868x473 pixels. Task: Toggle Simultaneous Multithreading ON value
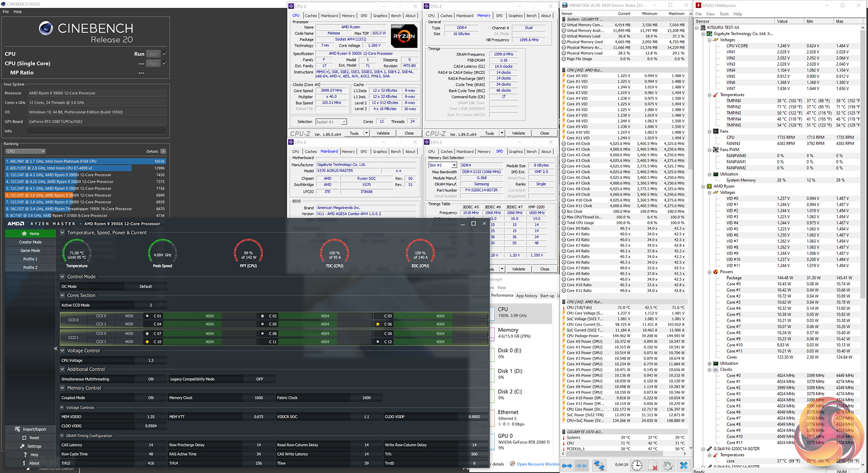click(151, 379)
